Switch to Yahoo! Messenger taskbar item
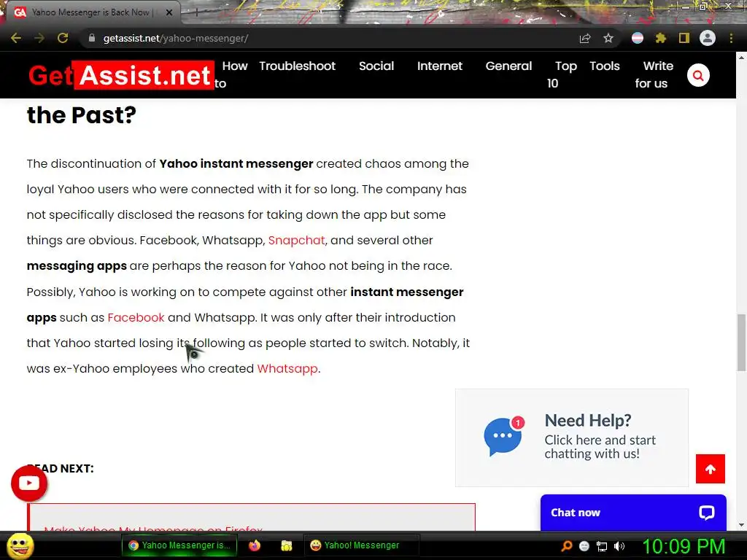747x560 pixels. tap(361, 545)
